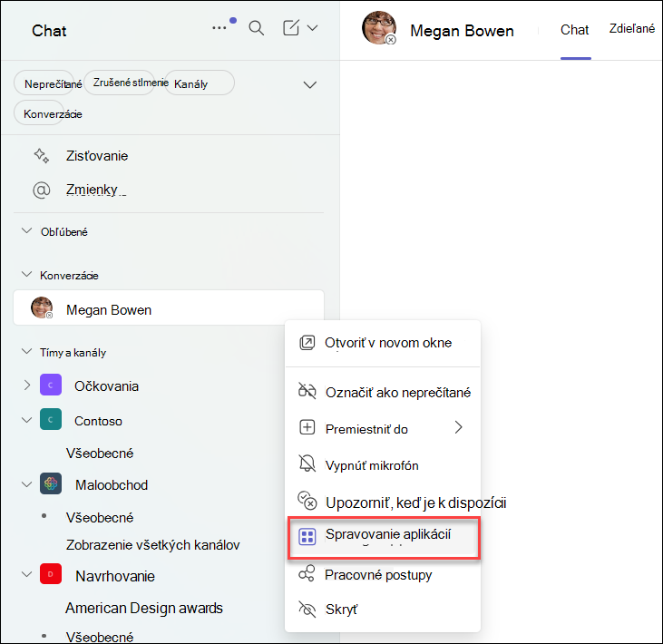Switch to the Chat tab
Image resolution: width=663 pixels, height=644 pixels.
coord(575,30)
